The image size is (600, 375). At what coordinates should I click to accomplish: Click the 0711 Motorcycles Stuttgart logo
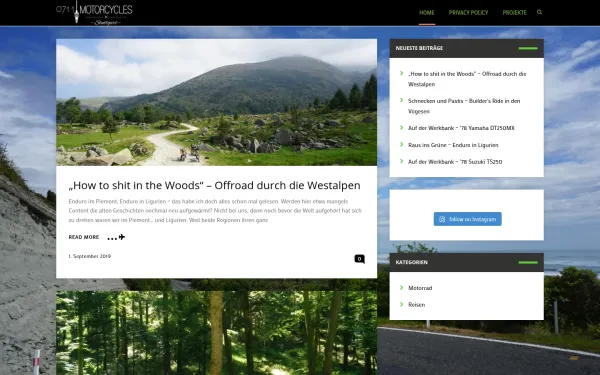click(94, 13)
